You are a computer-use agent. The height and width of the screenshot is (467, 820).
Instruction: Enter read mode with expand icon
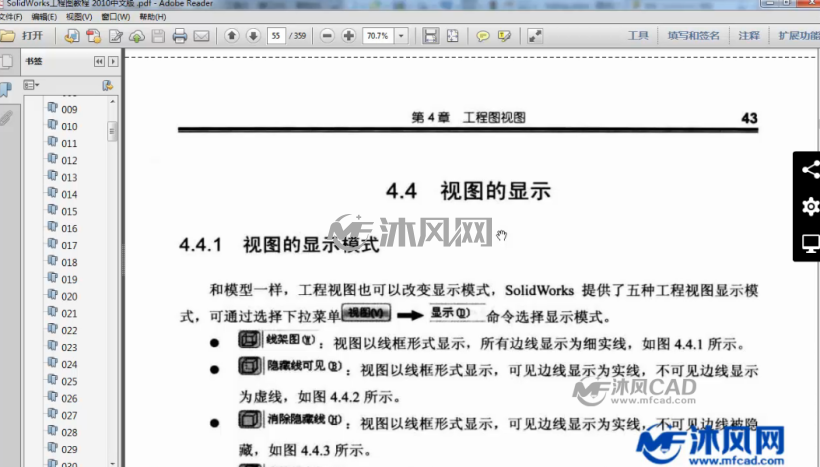(534, 36)
